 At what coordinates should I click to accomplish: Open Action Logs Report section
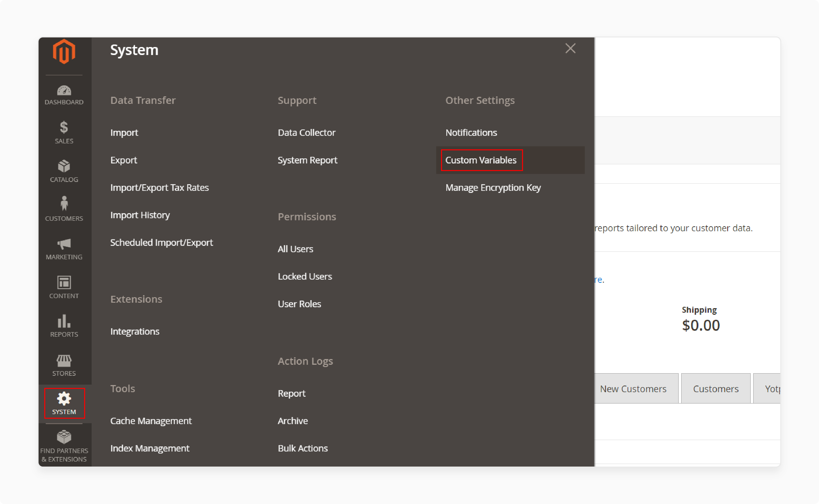(291, 393)
